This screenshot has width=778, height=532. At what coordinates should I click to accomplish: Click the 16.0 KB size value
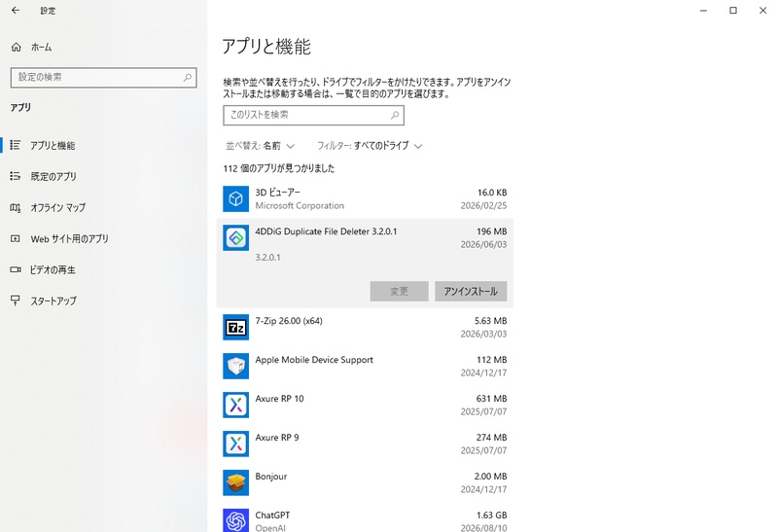492,193
